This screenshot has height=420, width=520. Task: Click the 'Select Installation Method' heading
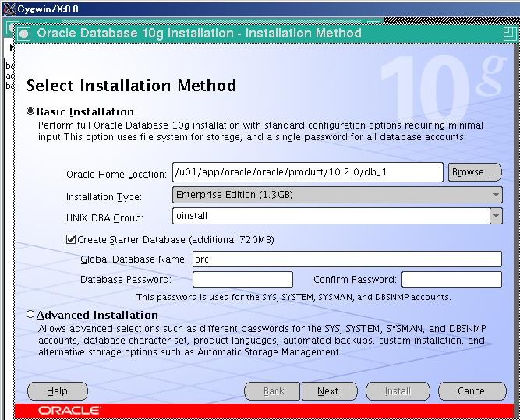coord(131,86)
